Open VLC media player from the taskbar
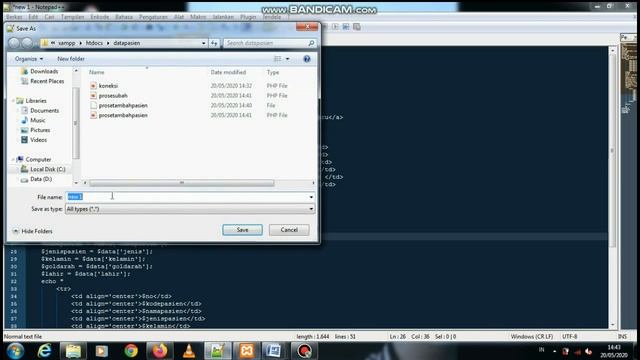 tap(189, 351)
